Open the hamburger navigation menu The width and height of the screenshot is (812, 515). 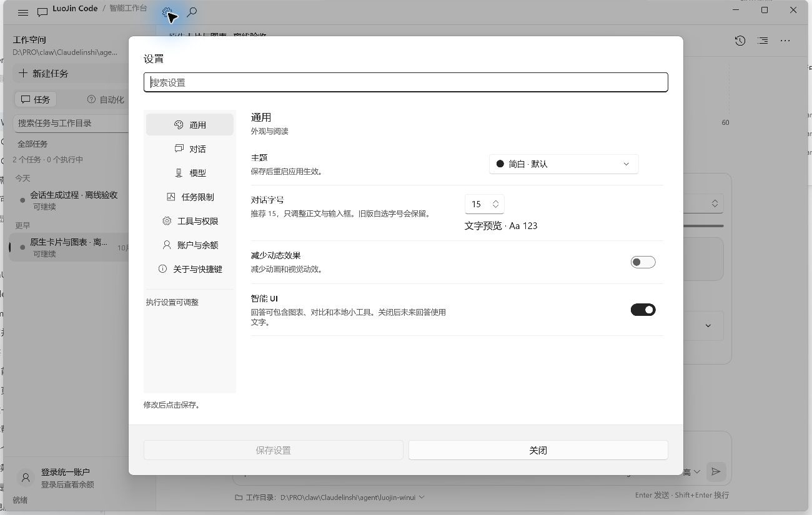pyautogui.click(x=23, y=12)
